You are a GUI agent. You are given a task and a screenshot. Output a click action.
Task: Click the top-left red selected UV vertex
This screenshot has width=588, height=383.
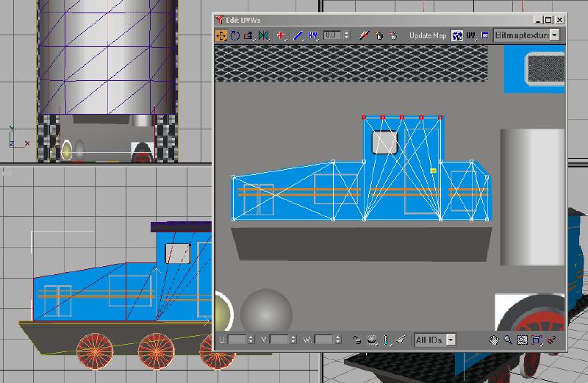(364, 118)
